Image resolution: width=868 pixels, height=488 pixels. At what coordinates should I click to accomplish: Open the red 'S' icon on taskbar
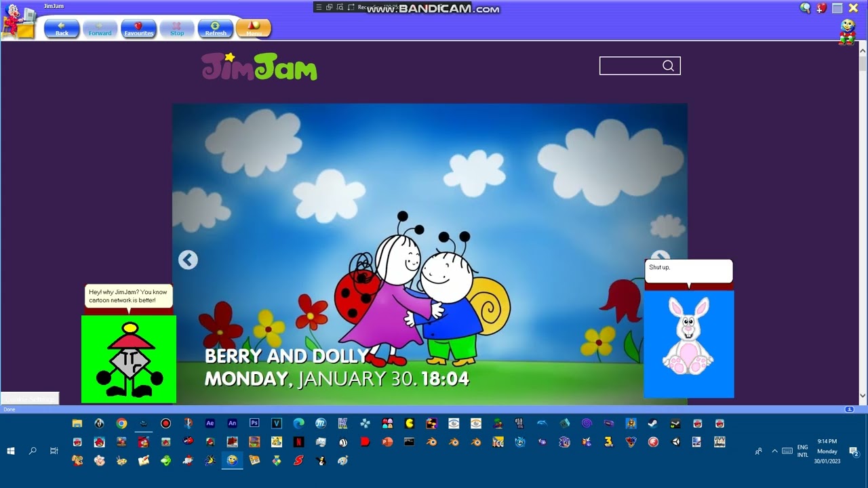(x=298, y=460)
